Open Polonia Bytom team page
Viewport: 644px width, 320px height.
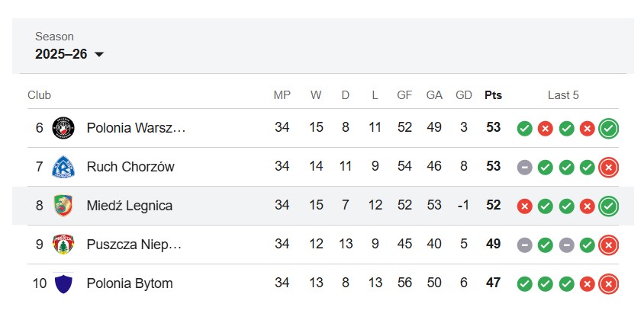click(130, 283)
